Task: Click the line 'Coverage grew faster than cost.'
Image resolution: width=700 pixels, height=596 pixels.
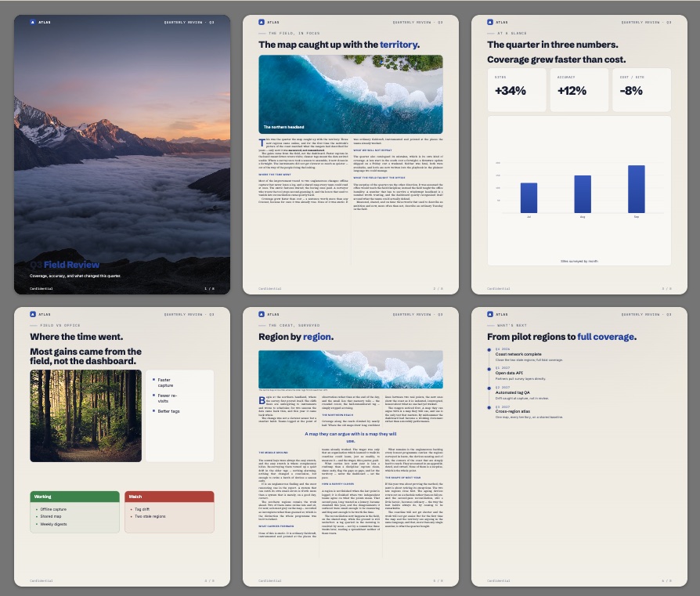Action: (556, 60)
